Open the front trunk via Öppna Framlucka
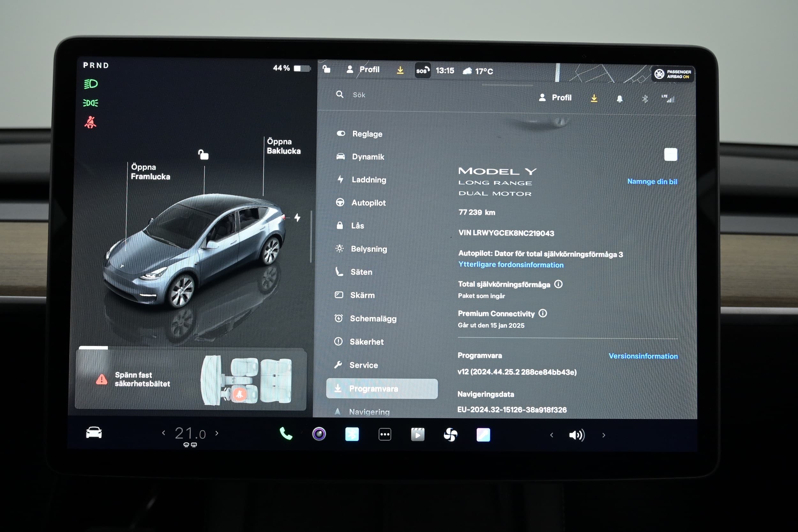Image resolution: width=798 pixels, height=532 pixels. (x=150, y=172)
